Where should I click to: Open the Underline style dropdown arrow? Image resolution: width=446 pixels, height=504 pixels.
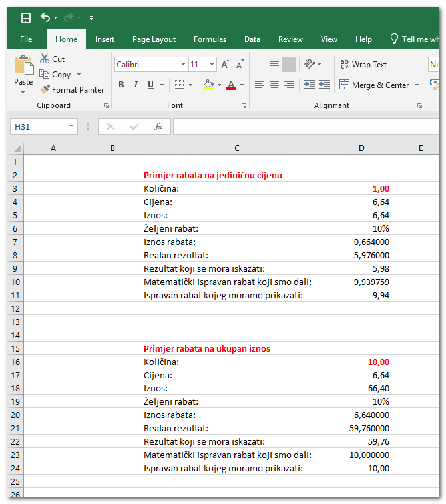162,85
